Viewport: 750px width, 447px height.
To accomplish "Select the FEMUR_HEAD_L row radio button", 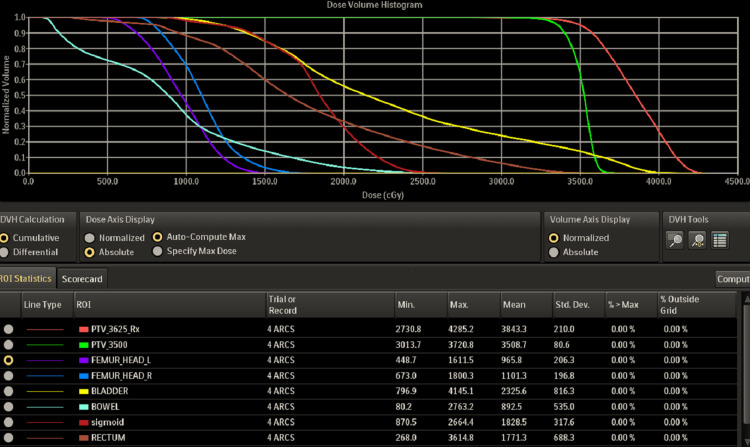I will tap(8, 360).
